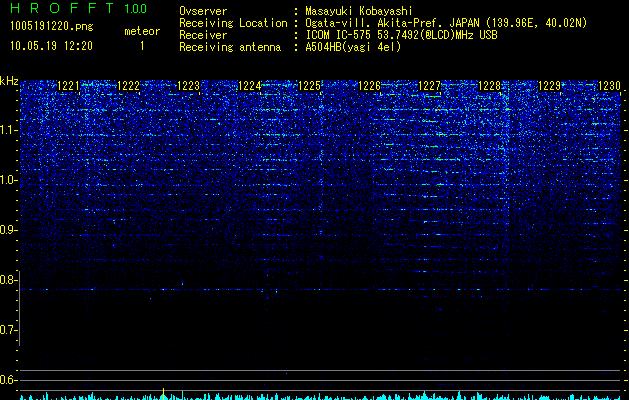Click the 1228 time marker
Image resolution: width=629 pixels, height=400 pixels.
pos(489,85)
